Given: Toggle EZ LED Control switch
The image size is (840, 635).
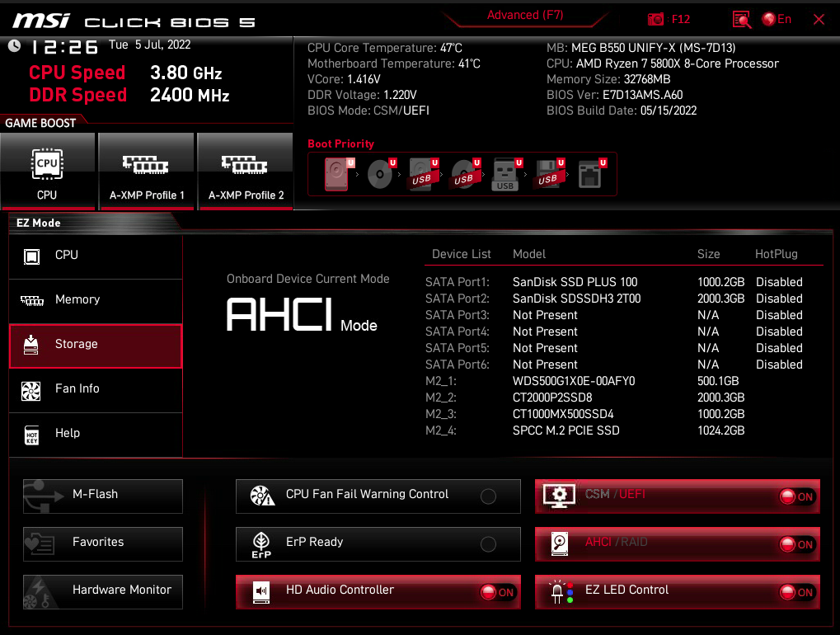Looking at the screenshot, I should [796, 592].
